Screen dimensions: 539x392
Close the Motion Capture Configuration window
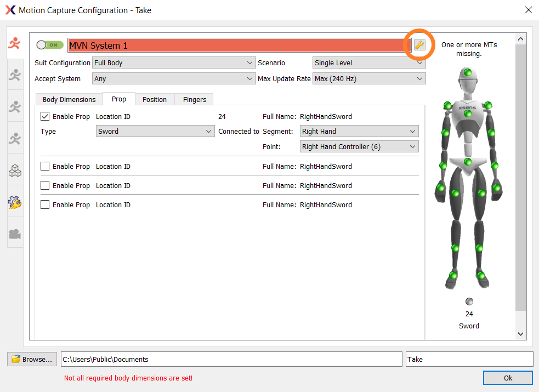(x=529, y=10)
